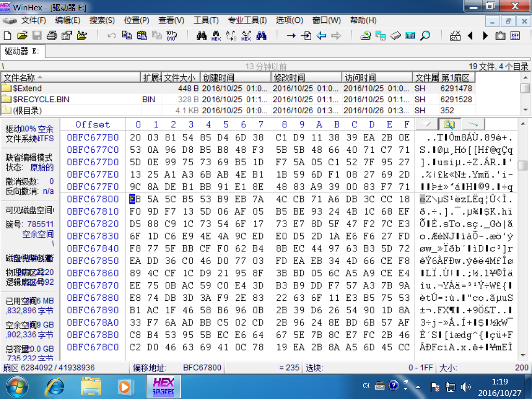Open Find Hex Values binoculars icon
The height and width of the screenshot is (399, 532).
click(216, 36)
